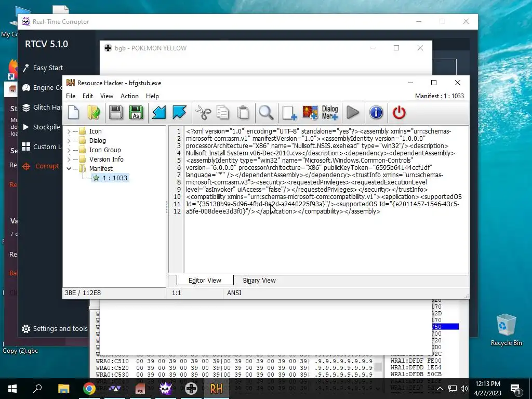Click the New blank script toolbar icon
The height and width of the screenshot is (399, 532).
73,113
